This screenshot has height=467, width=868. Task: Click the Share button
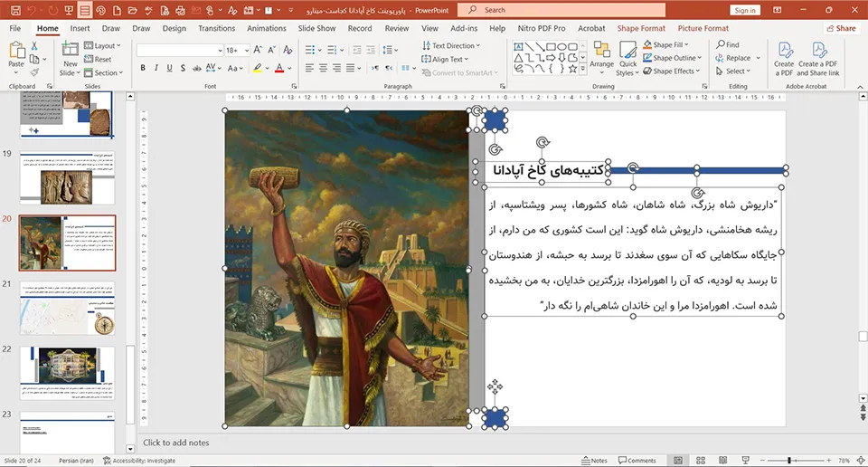tap(841, 28)
